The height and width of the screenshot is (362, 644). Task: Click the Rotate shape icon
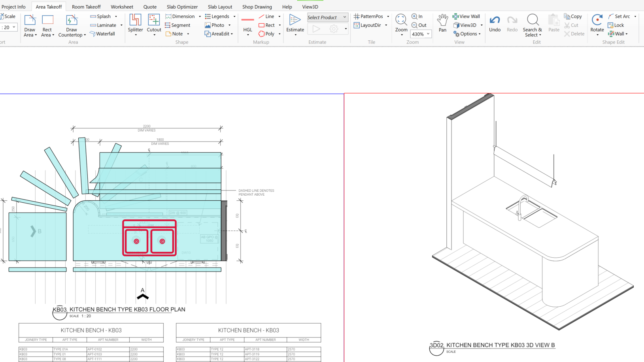597,21
